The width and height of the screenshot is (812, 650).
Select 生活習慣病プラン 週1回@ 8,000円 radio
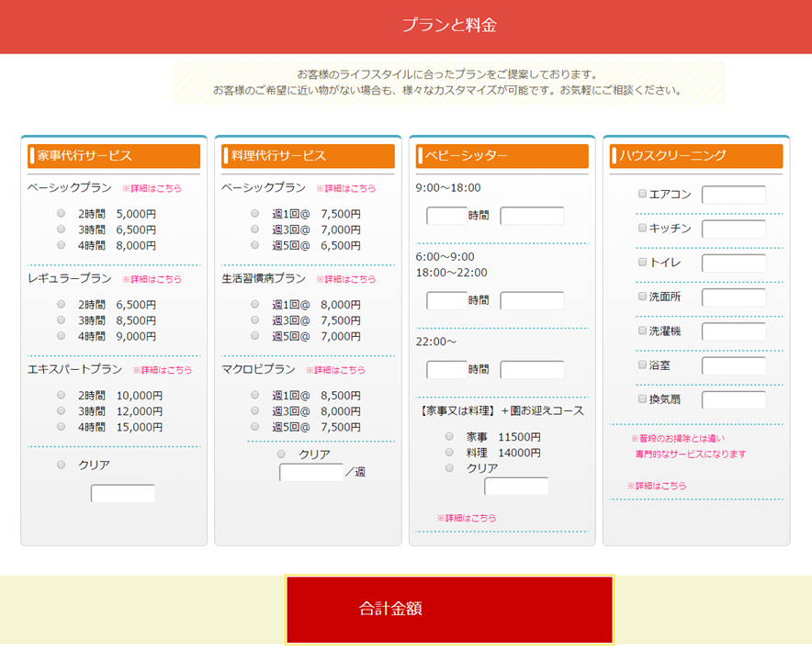point(254,304)
